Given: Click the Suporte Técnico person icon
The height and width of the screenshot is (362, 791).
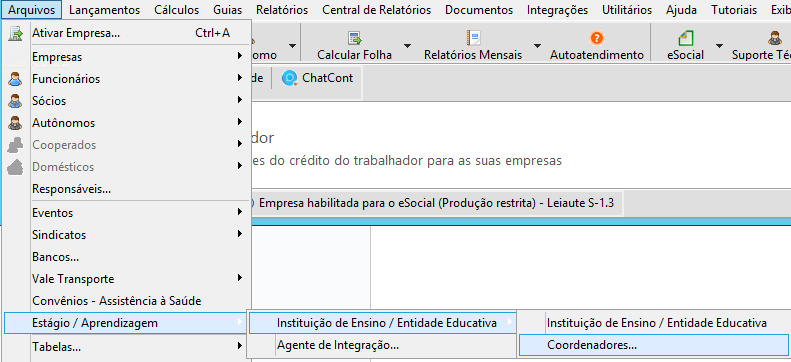Looking at the screenshot, I should pyautogui.click(x=774, y=38).
